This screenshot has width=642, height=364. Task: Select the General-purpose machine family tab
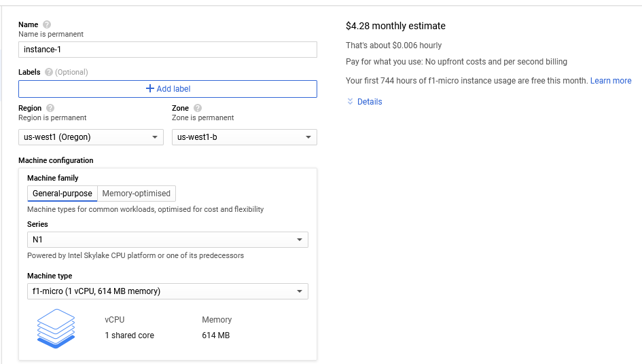point(63,194)
